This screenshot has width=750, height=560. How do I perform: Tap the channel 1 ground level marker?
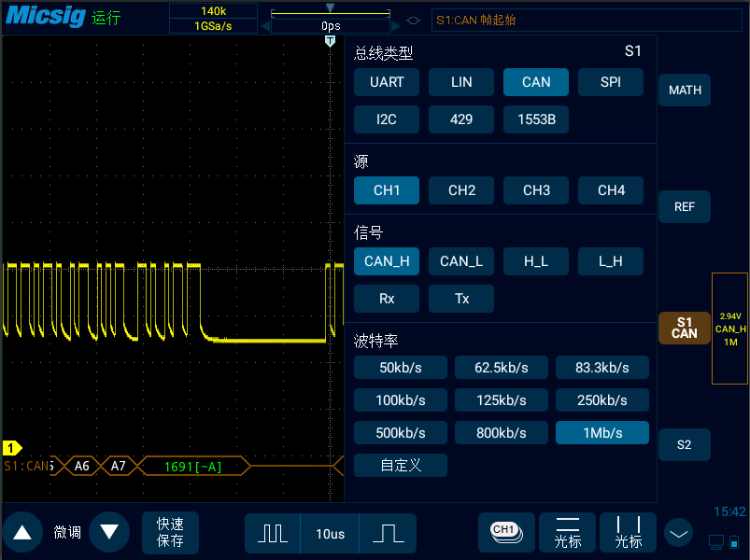(12, 448)
